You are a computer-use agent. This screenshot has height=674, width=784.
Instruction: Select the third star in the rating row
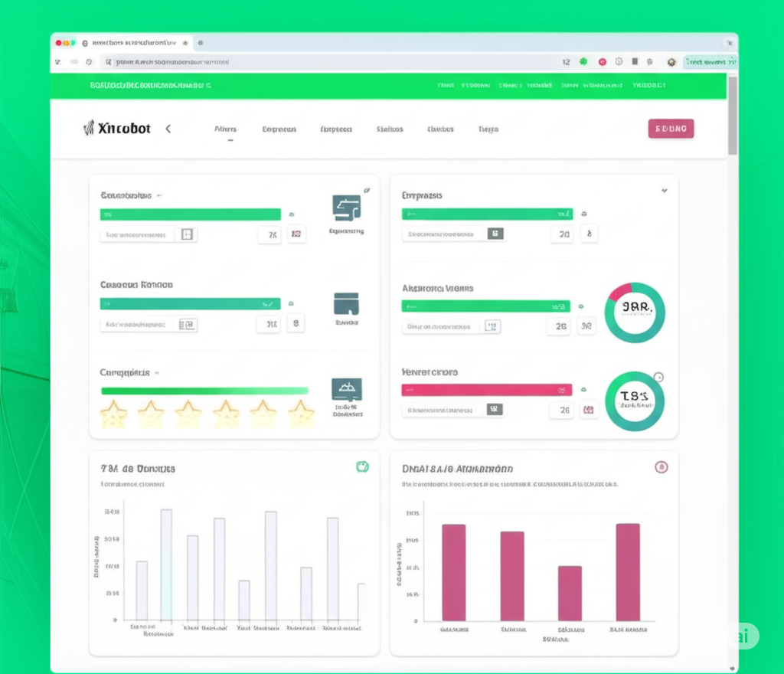click(x=188, y=414)
